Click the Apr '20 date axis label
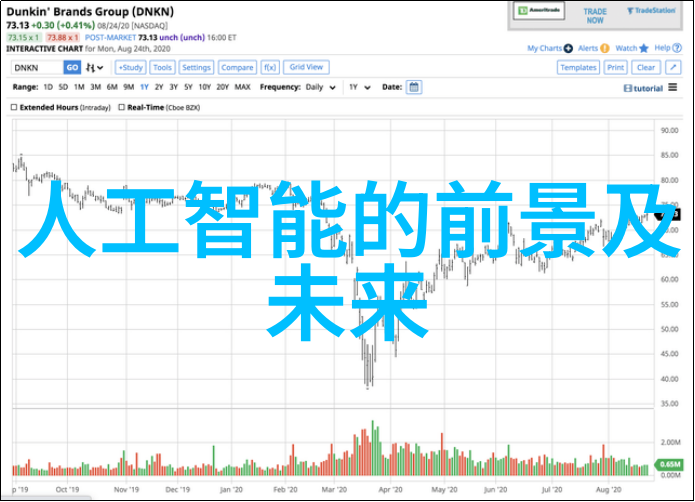 (390, 490)
